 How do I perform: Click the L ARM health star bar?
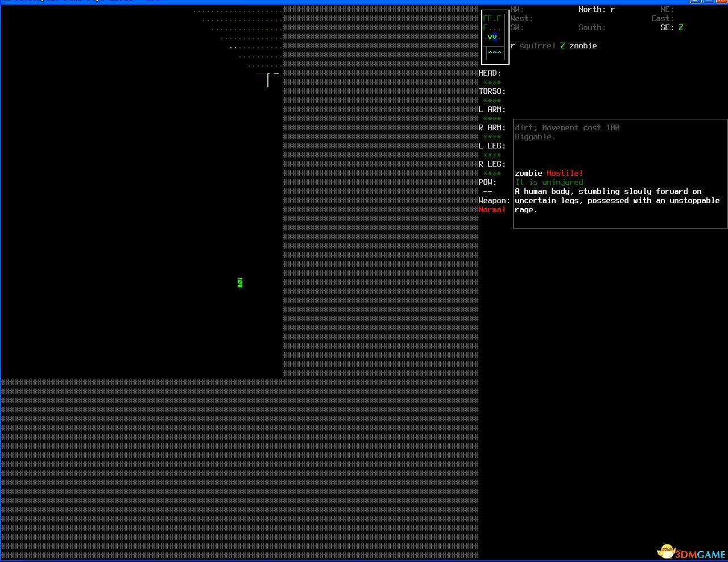[492, 119]
